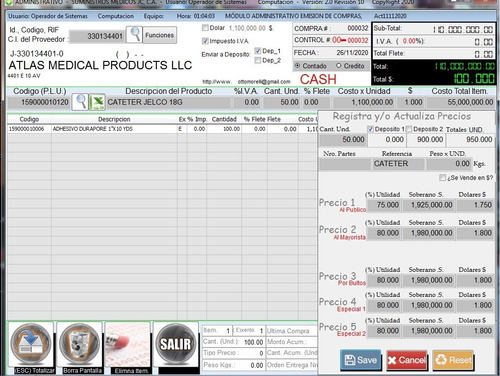
Task: Click the red CASH label
Action: click(318, 79)
